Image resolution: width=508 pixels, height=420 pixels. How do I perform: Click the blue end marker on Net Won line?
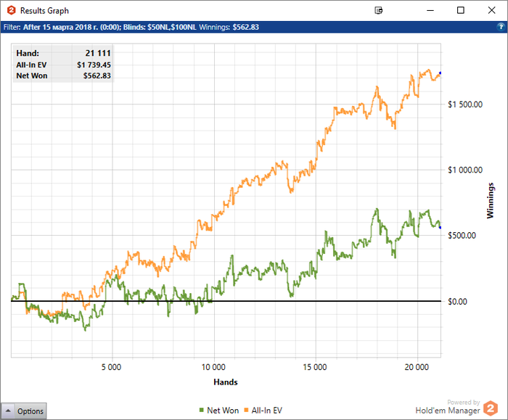(440, 228)
